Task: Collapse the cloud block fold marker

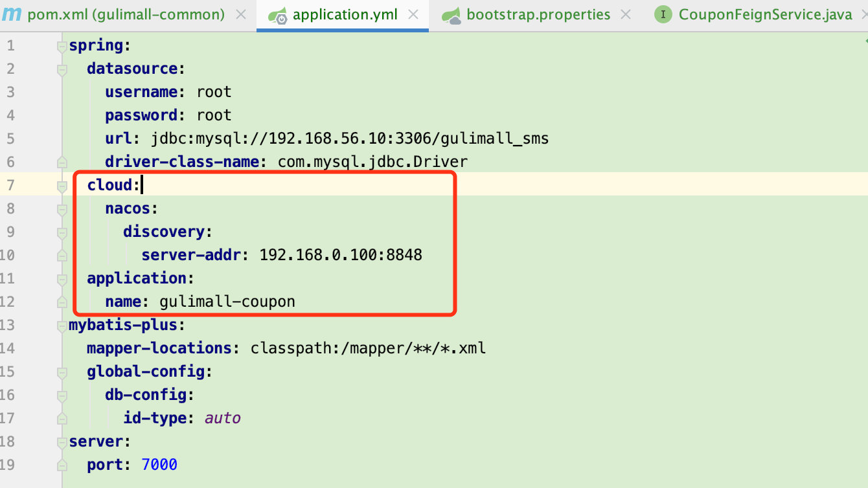Action: coord(62,186)
